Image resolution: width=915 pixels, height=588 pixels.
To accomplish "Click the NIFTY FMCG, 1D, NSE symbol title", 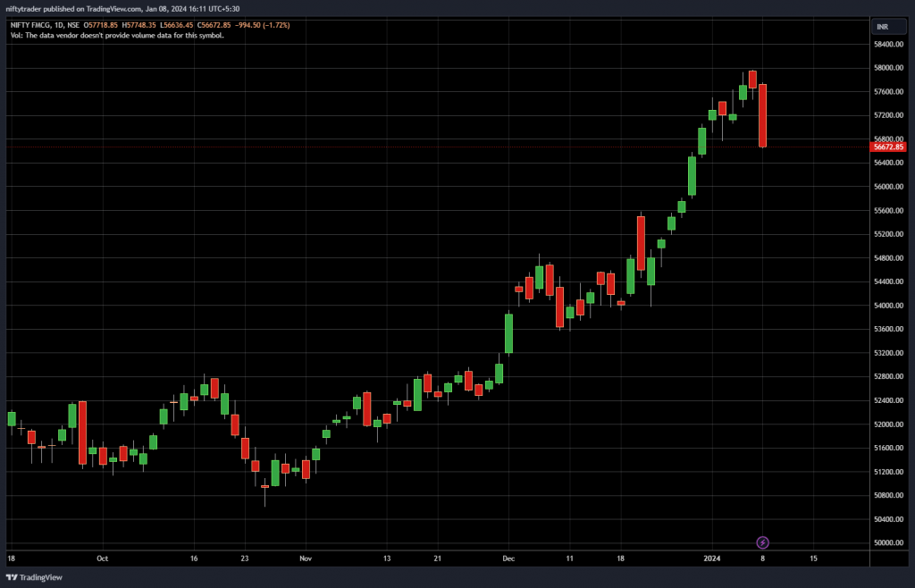I will tap(45, 25).
